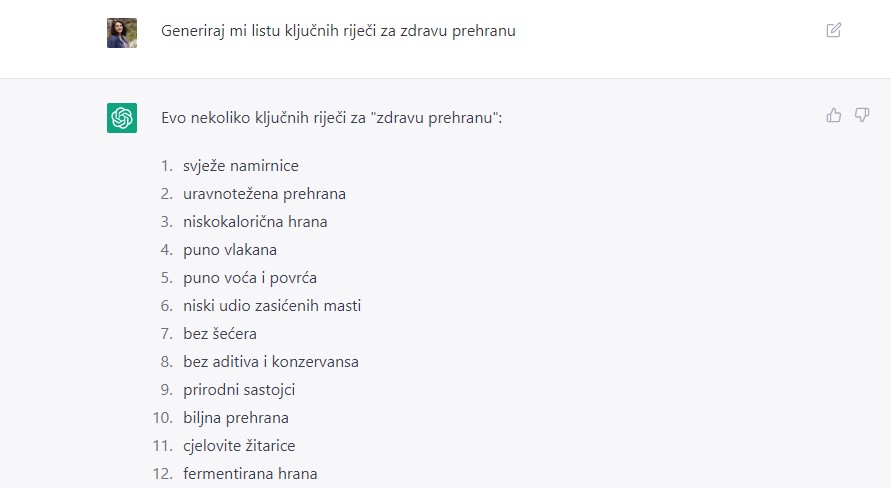Click list item 'biljna prehrana'

coord(235,418)
